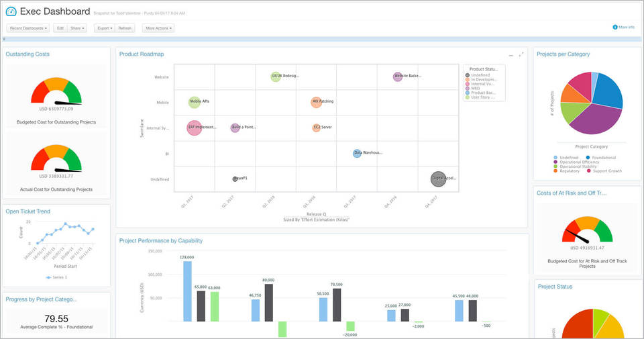644x339 pixels.
Task: Open the Share dropdown
Action: [x=78, y=28]
